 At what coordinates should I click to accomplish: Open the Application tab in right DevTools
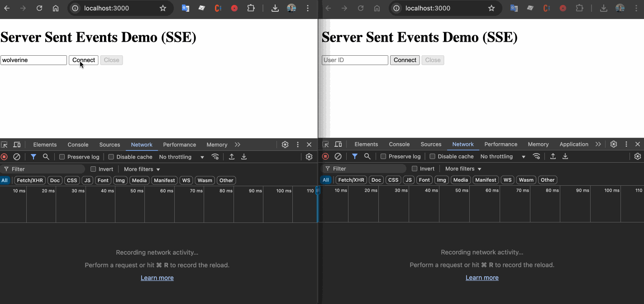coord(574,144)
